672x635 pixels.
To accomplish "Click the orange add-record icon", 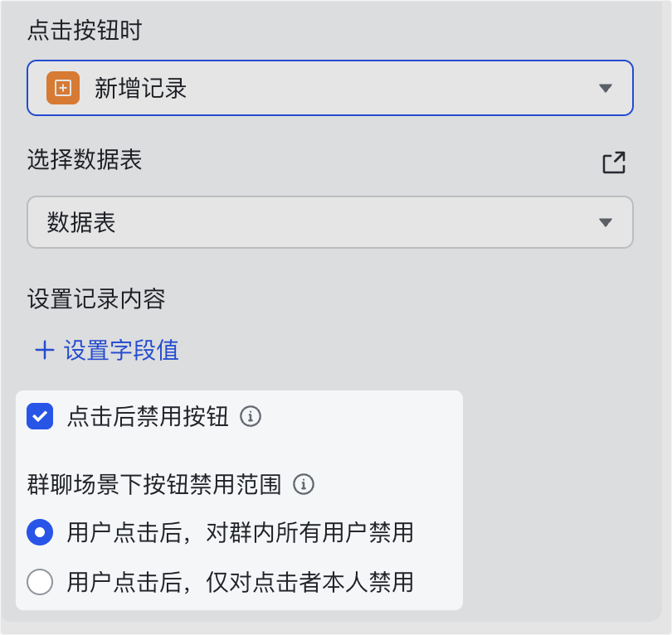I will coord(63,88).
